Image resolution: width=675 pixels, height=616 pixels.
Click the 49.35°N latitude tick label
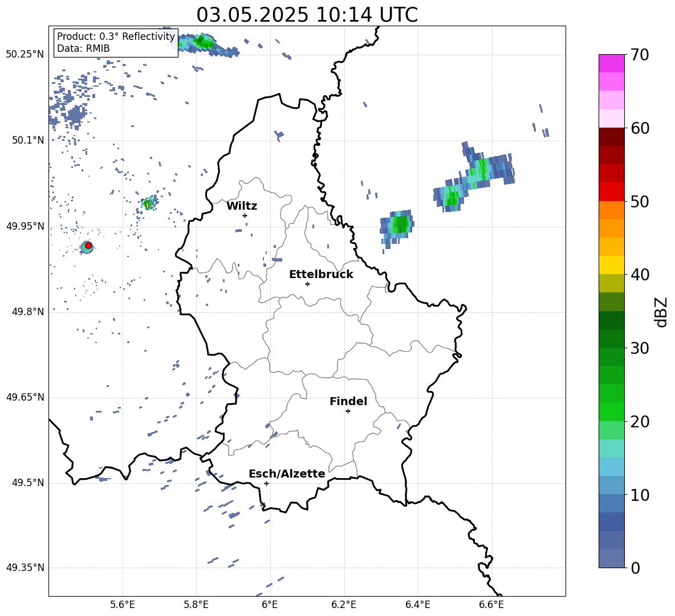pyautogui.click(x=25, y=568)
